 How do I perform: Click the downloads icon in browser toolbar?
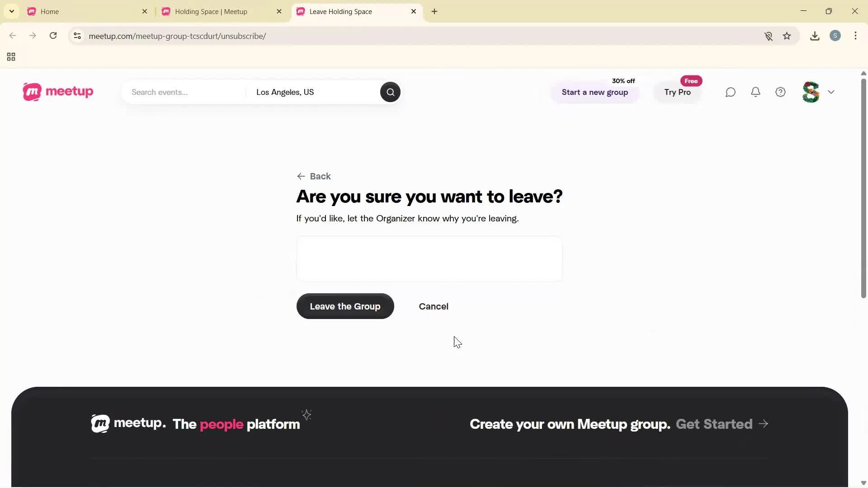(x=815, y=36)
